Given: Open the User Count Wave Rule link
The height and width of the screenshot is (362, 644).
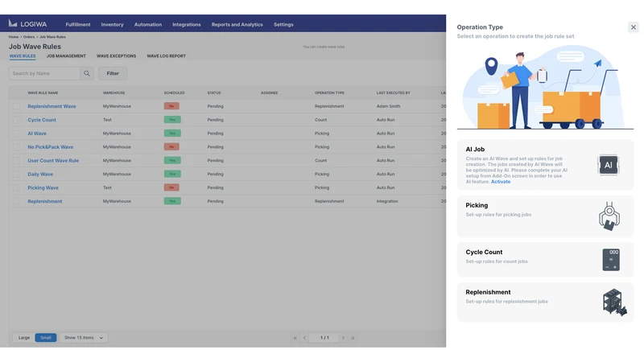Looking at the screenshot, I should pyautogui.click(x=53, y=160).
